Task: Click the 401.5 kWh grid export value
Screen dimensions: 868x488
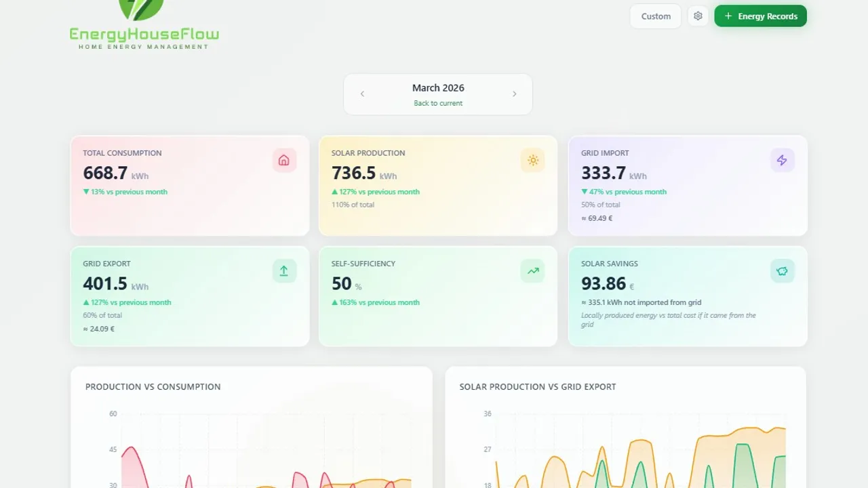Action: [x=115, y=284]
